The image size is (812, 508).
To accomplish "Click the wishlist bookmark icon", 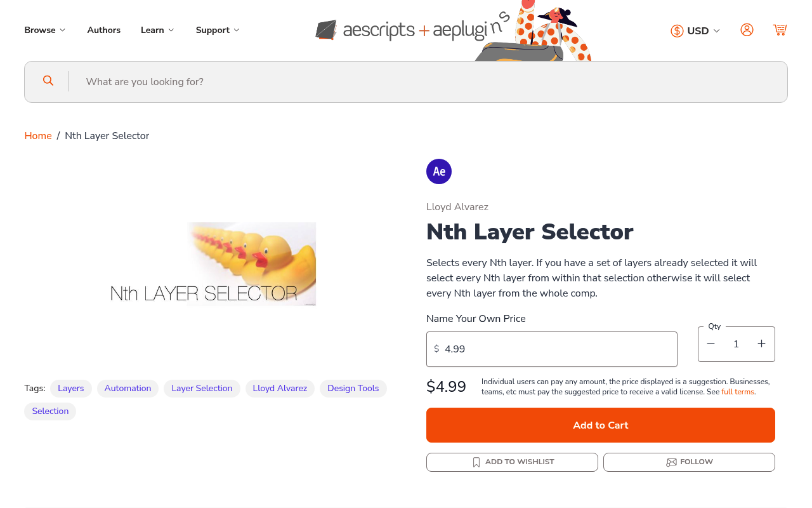I will 476,462.
